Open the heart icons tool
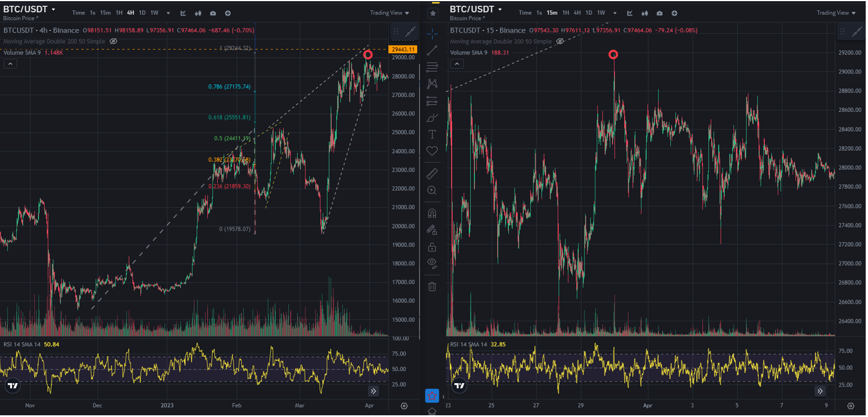 (x=432, y=151)
